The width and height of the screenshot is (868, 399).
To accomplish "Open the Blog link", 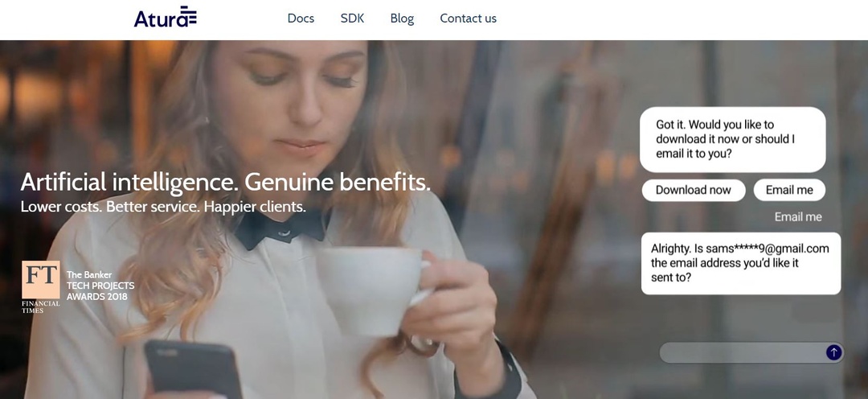I will [402, 19].
